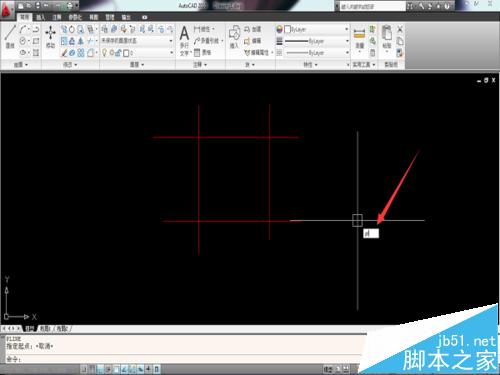Open the ByLayer lineweight dropdown
This screenshot has height=375, width=500.
316,41
